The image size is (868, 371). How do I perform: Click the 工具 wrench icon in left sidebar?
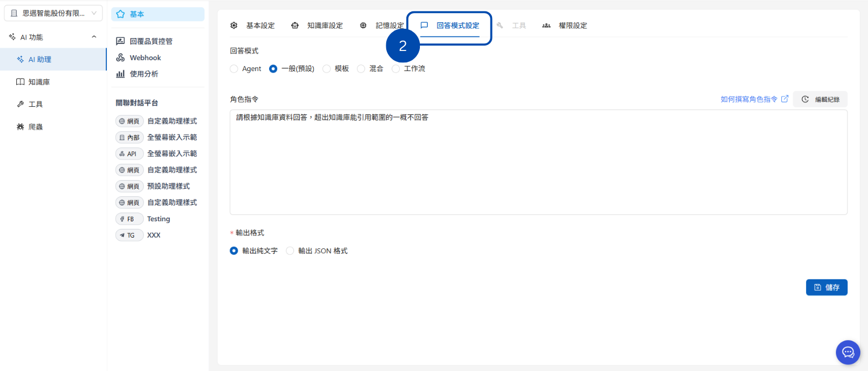(x=20, y=104)
